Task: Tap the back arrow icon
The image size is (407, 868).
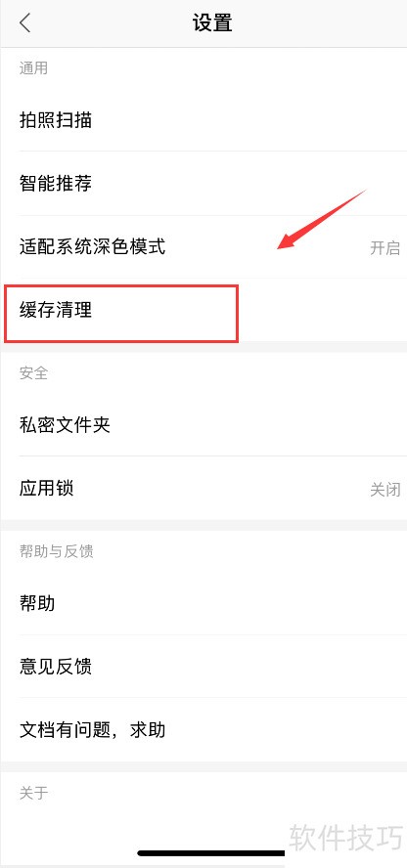Action: (x=24, y=23)
